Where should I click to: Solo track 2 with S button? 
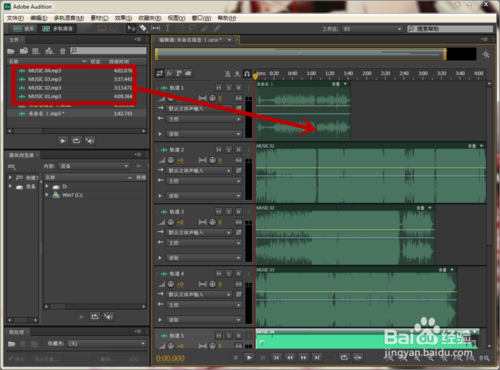pos(228,150)
